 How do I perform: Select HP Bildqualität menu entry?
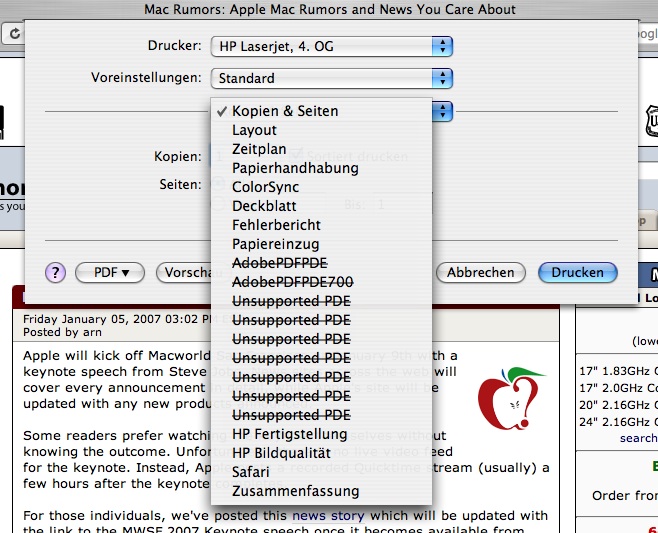pyautogui.click(x=321, y=453)
